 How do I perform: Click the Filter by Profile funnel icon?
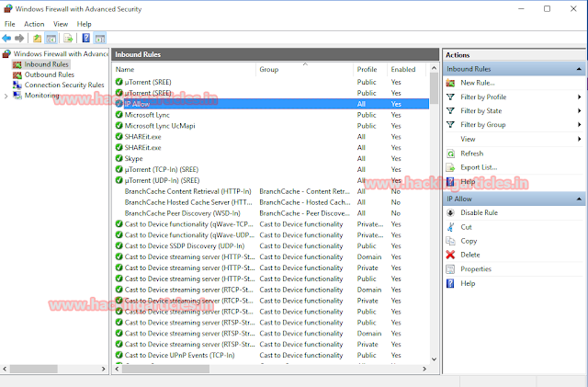[451, 97]
